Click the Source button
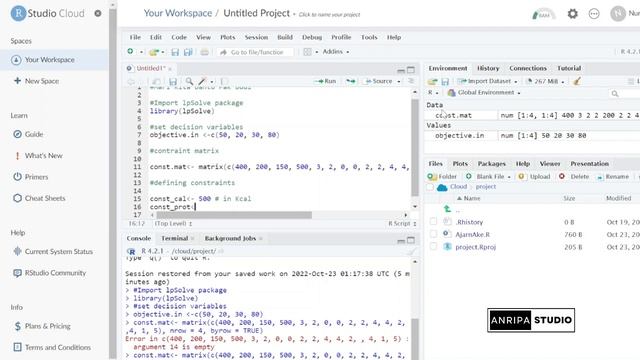 coord(379,81)
